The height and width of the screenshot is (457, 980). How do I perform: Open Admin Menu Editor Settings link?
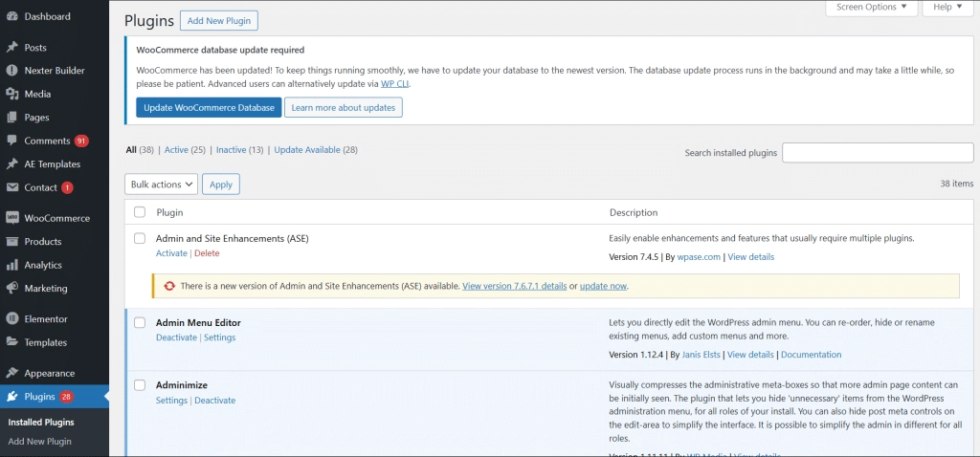click(x=220, y=337)
